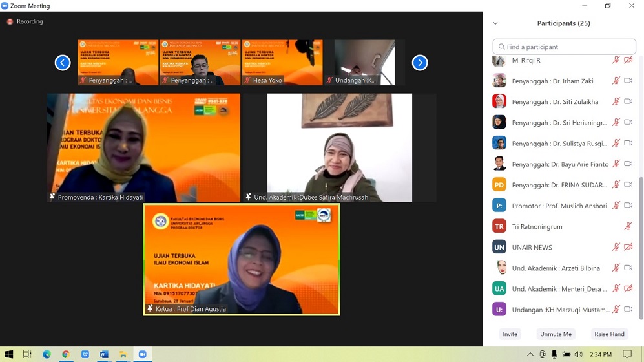Click the Invite button
The width and height of the screenshot is (644, 362).
(510, 334)
